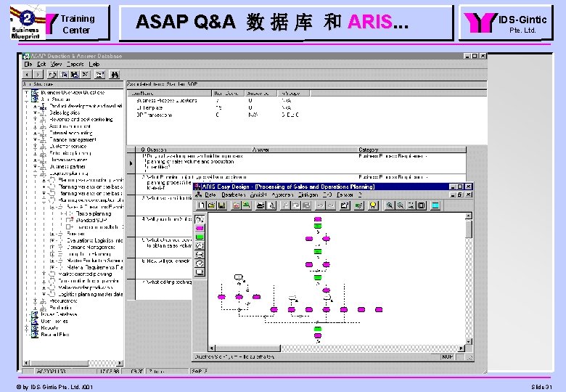The width and height of the screenshot is (566, 392).
Task: Open Edit menu in ASAP window
Action: (x=41, y=65)
